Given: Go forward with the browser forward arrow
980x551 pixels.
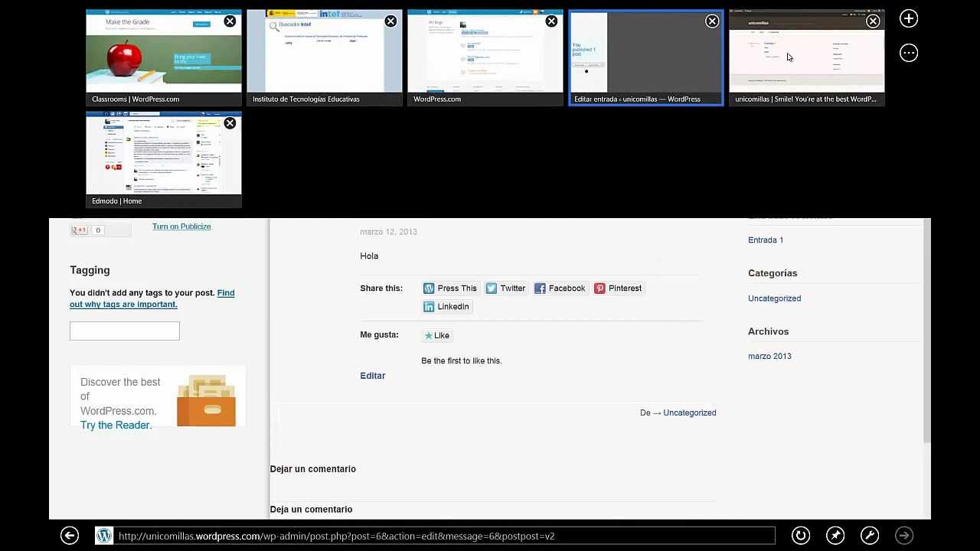Looking at the screenshot, I should [x=904, y=536].
